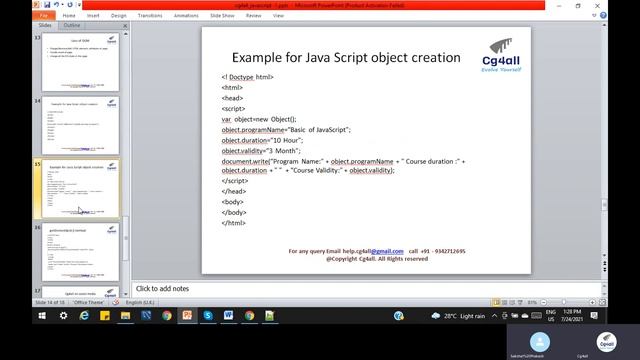Image resolution: width=640 pixels, height=360 pixels.
Task: Fit slide to current window
Action: (x=602, y=302)
